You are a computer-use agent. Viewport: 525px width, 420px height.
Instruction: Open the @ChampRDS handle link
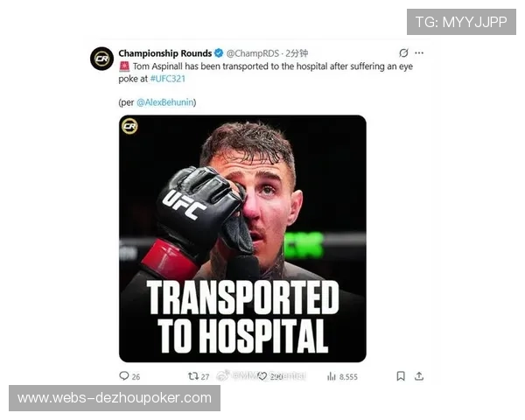[x=253, y=53]
